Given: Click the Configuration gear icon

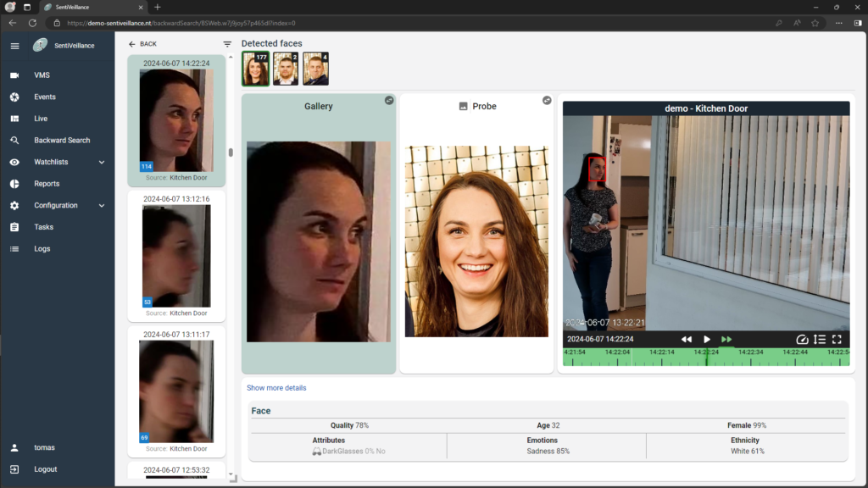Looking at the screenshot, I should (x=14, y=205).
